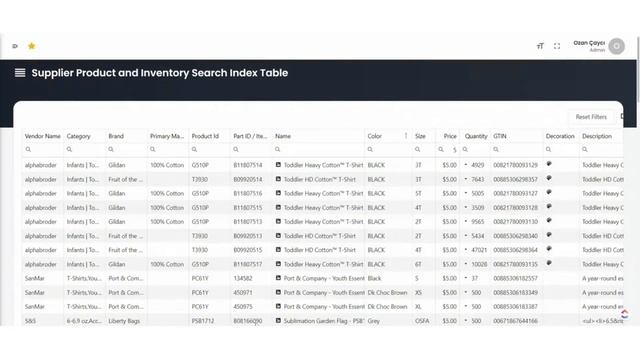Expand quantity arrow next to 4929
This screenshot has width=640, height=360.
click(x=466, y=165)
